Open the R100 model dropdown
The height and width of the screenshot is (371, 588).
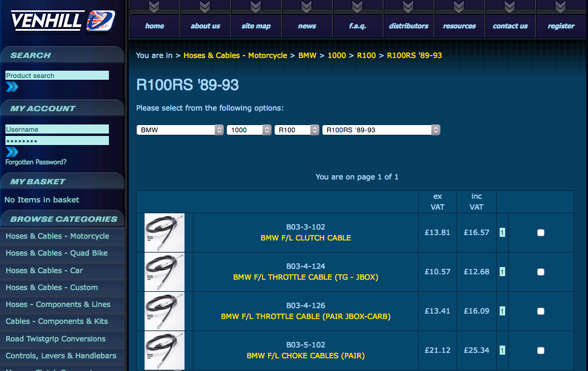(x=297, y=130)
